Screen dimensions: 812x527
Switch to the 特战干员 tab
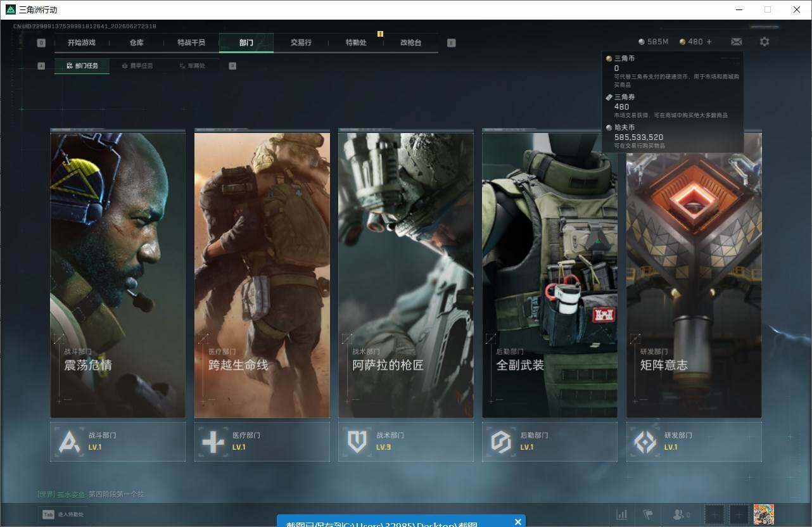pyautogui.click(x=191, y=42)
